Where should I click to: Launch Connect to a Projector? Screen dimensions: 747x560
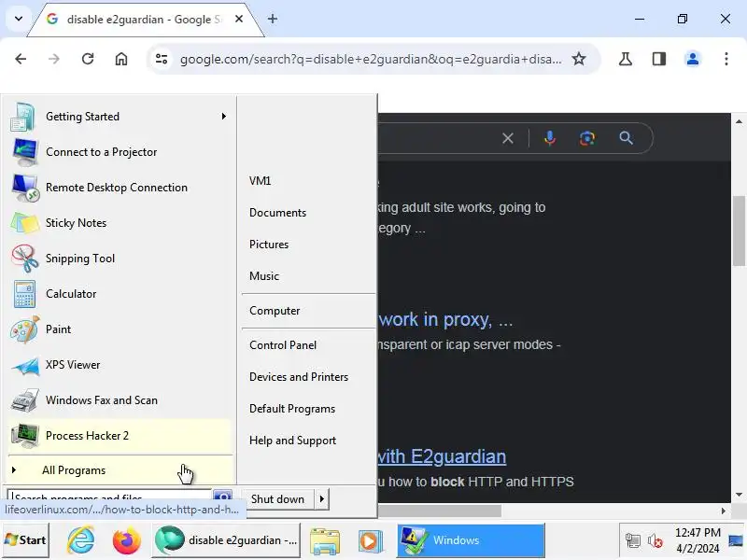[120, 152]
